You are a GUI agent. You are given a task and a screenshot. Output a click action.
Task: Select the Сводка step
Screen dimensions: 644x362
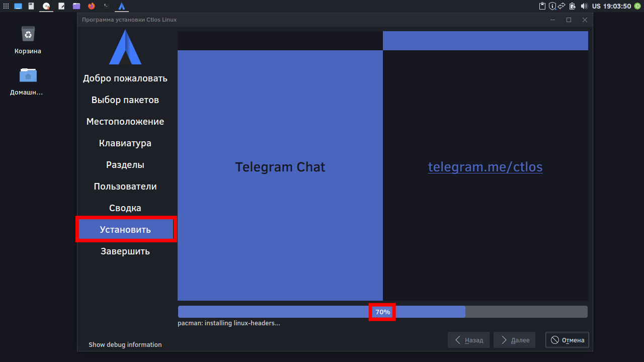point(125,208)
